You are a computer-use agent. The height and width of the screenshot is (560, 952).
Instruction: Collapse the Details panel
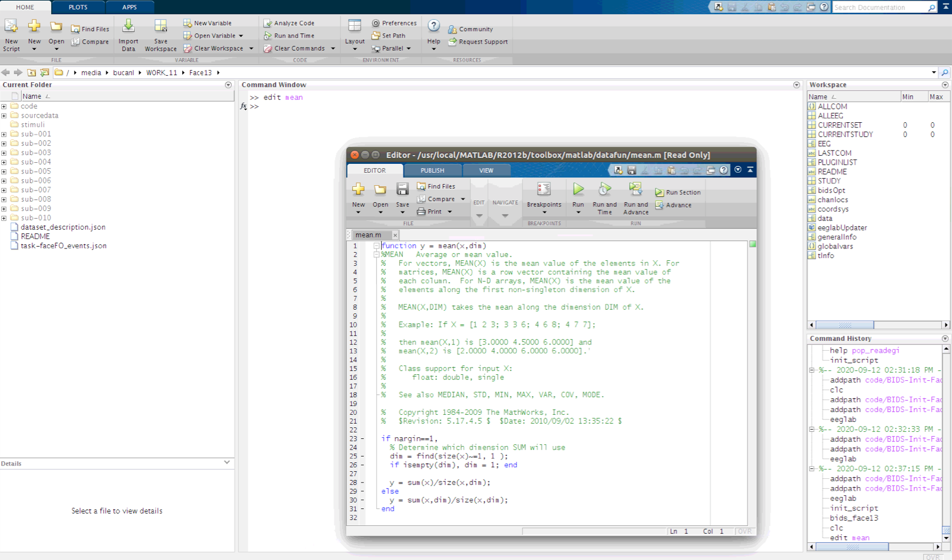227,462
